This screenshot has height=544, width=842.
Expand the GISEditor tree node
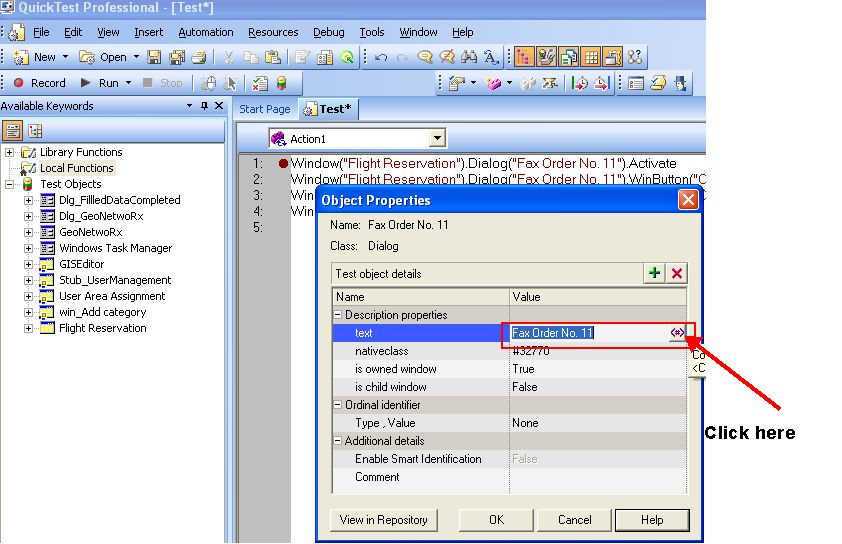28,264
